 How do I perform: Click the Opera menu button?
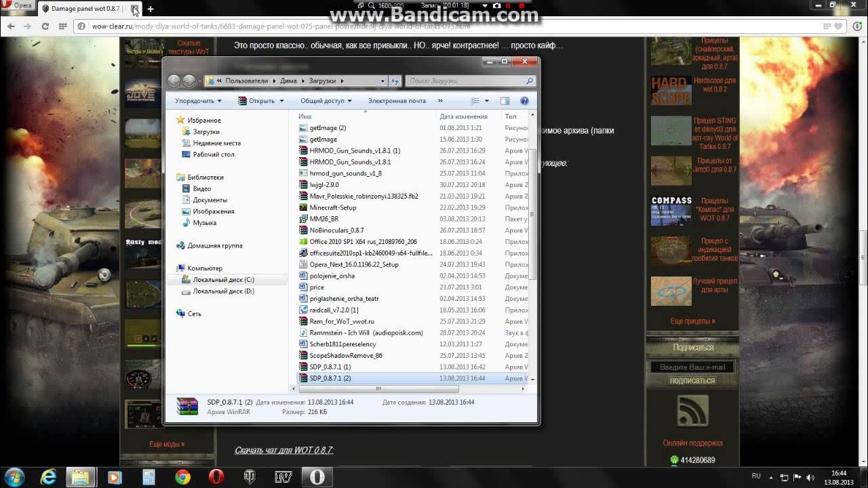tap(18, 7)
